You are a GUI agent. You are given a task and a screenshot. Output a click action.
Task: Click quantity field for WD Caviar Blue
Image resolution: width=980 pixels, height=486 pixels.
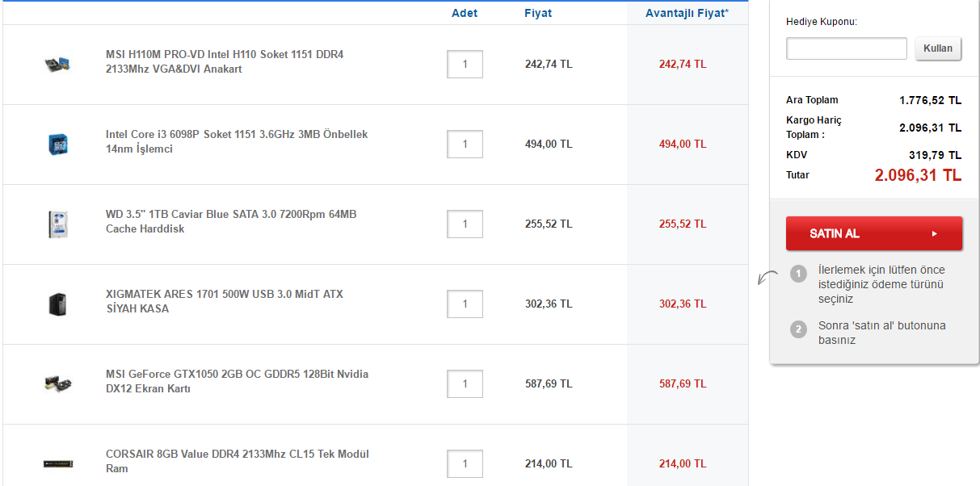click(465, 224)
